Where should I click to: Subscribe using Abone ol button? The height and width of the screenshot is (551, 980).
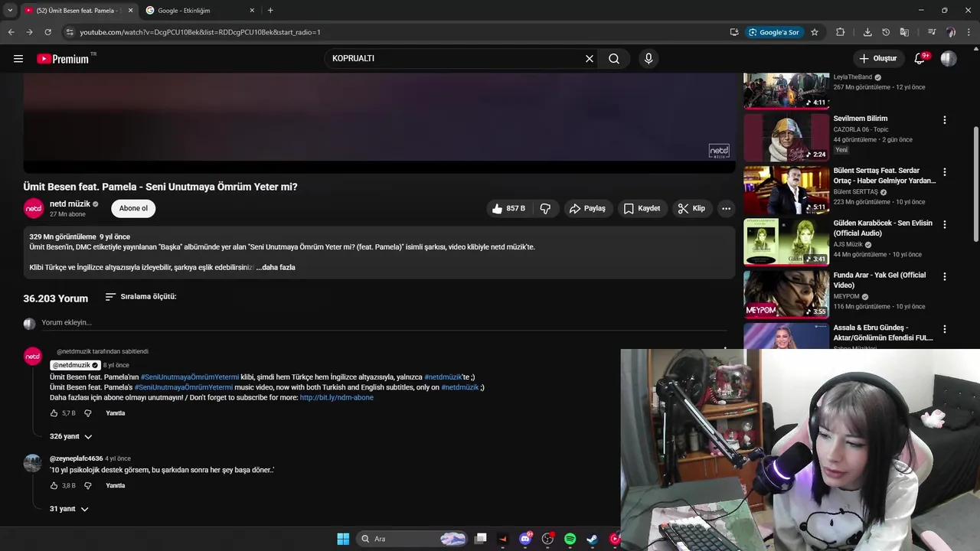coord(133,208)
